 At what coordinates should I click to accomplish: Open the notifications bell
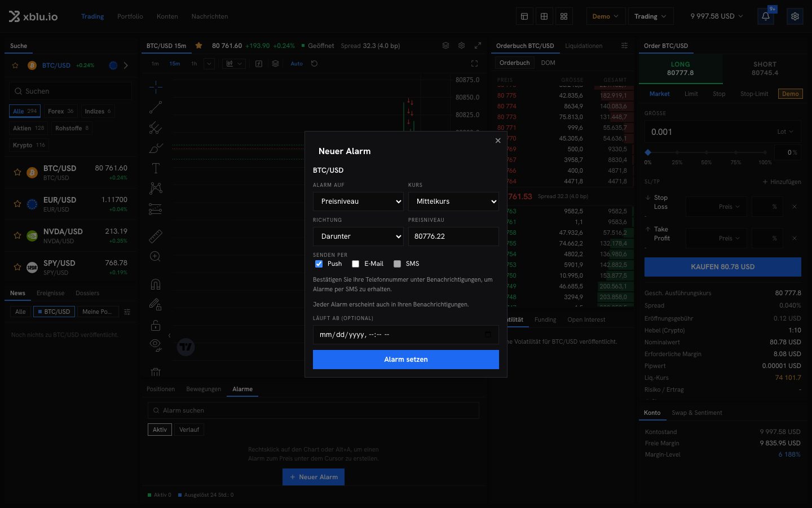click(766, 16)
